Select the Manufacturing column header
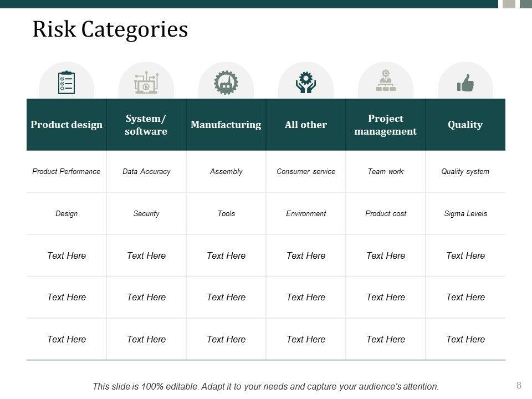The image size is (532, 399). (x=226, y=125)
